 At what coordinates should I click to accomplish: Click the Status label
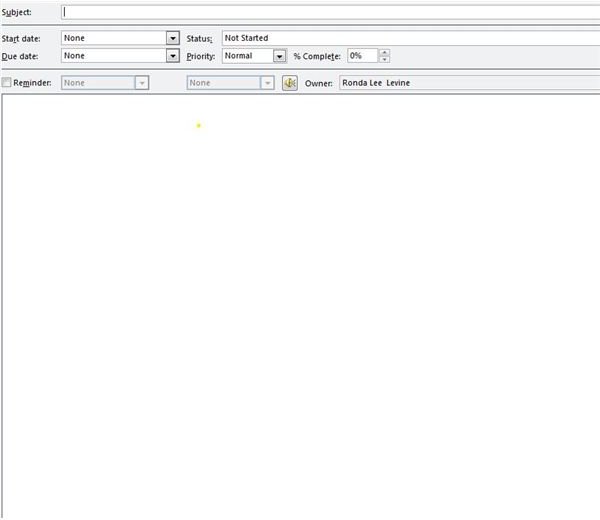[x=199, y=39]
